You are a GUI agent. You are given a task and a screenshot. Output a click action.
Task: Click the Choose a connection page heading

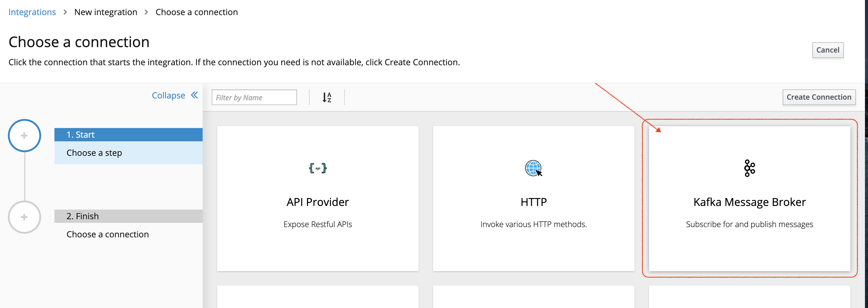click(79, 42)
